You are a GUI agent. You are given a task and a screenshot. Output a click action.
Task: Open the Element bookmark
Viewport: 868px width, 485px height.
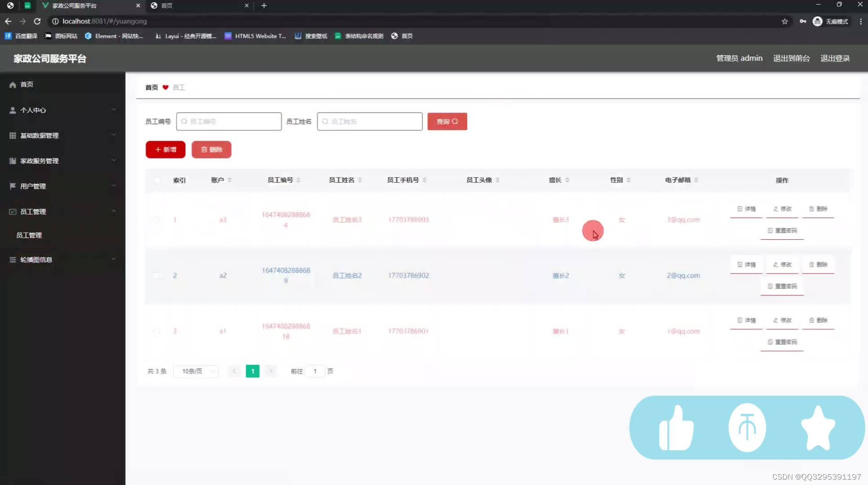coord(114,36)
